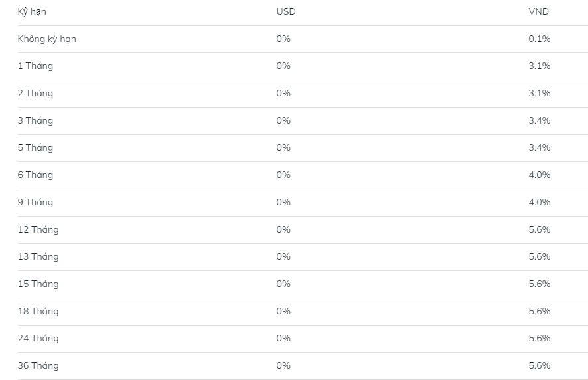Click the VND column header
The image size is (588, 380).
tap(539, 12)
